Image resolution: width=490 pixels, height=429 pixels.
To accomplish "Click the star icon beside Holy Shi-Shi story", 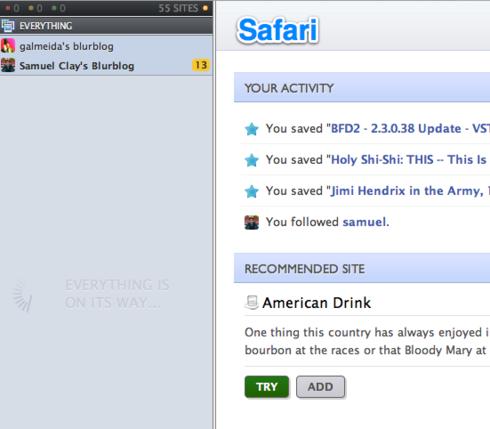I will 252,160.
